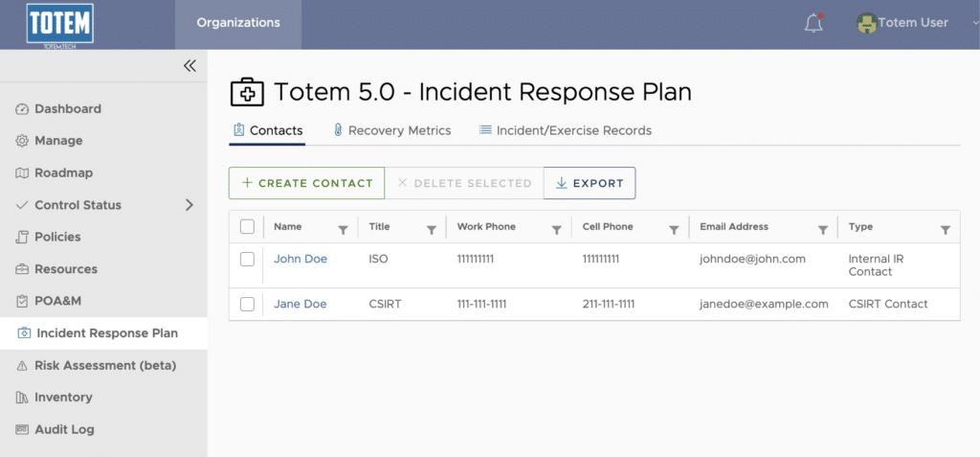This screenshot has width=980, height=457.
Task: Toggle the select-all header checkbox
Action: 248,227
